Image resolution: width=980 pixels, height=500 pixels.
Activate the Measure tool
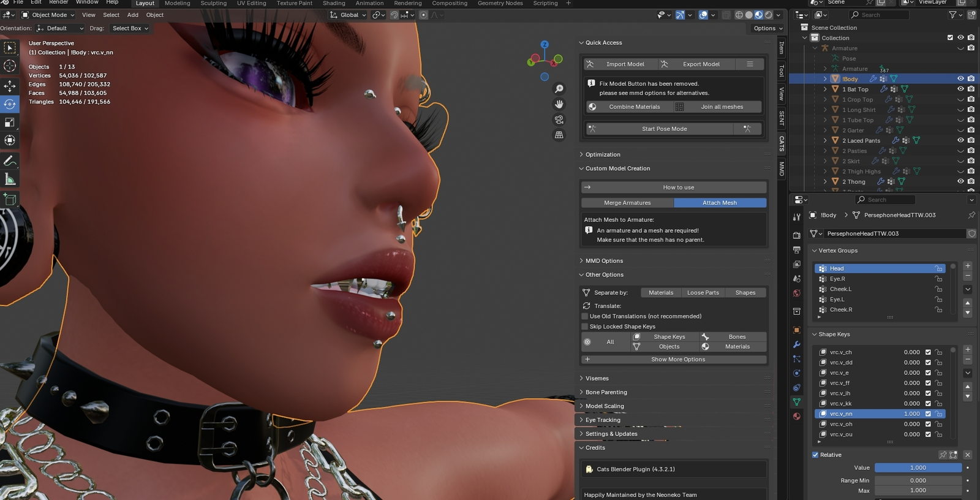click(x=10, y=180)
